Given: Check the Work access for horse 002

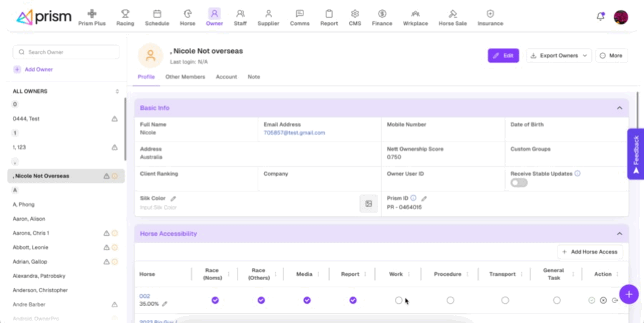Looking at the screenshot, I should tap(399, 300).
